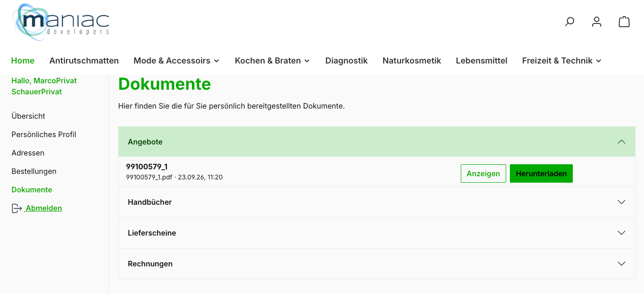Click Herunterladen for document 99100579_1
Screen dimensions: 644x294
click(x=541, y=173)
